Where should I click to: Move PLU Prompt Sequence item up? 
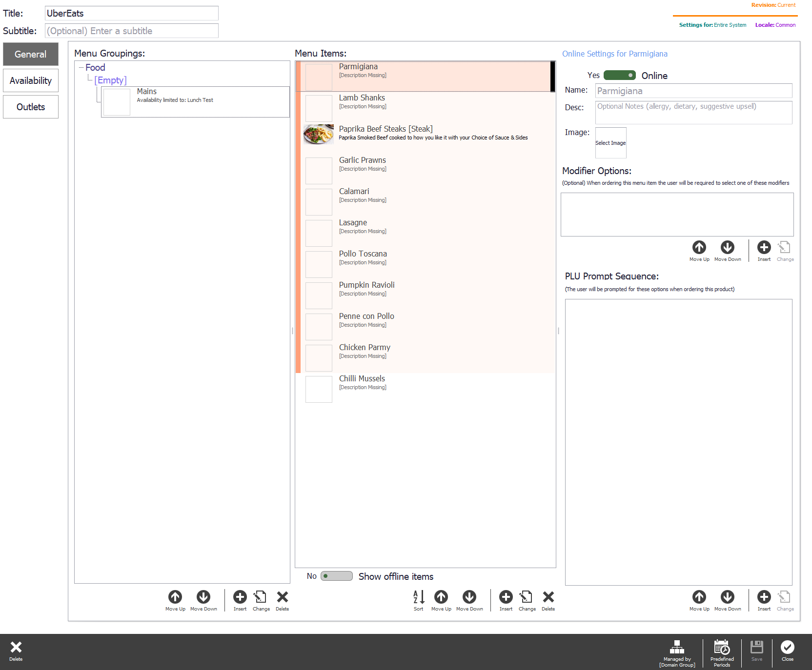pos(699,600)
